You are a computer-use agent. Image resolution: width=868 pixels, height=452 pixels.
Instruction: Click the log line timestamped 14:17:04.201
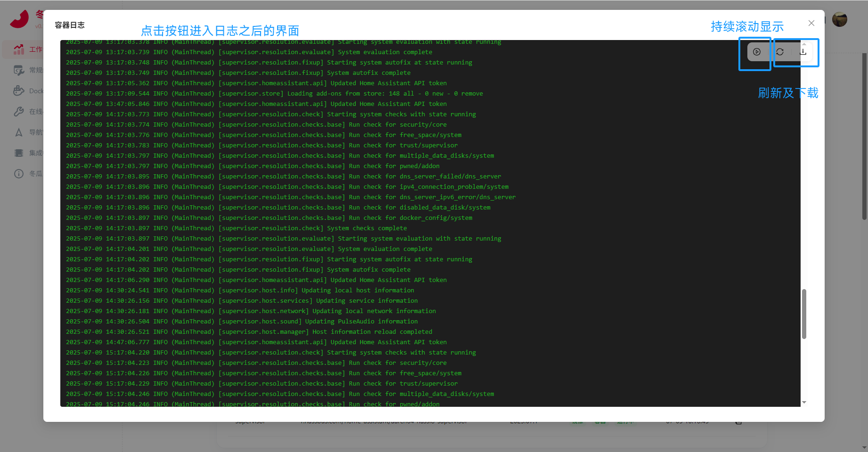coord(249,249)
